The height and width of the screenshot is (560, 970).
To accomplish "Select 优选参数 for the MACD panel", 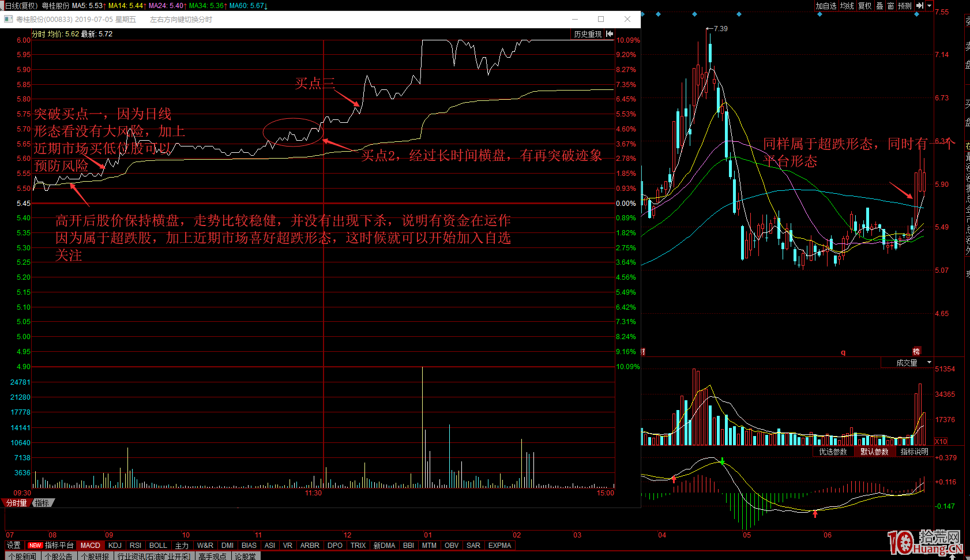I will (833, 452).
